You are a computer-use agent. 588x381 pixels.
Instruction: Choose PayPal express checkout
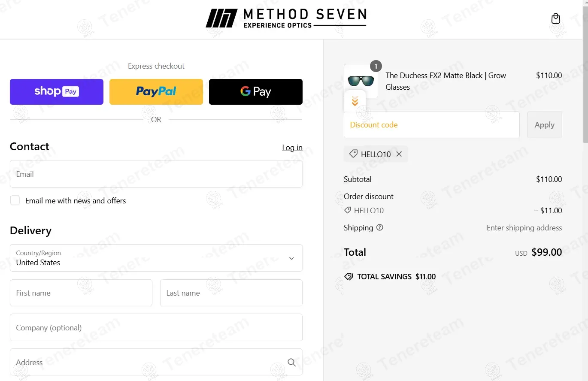point(156,92)
